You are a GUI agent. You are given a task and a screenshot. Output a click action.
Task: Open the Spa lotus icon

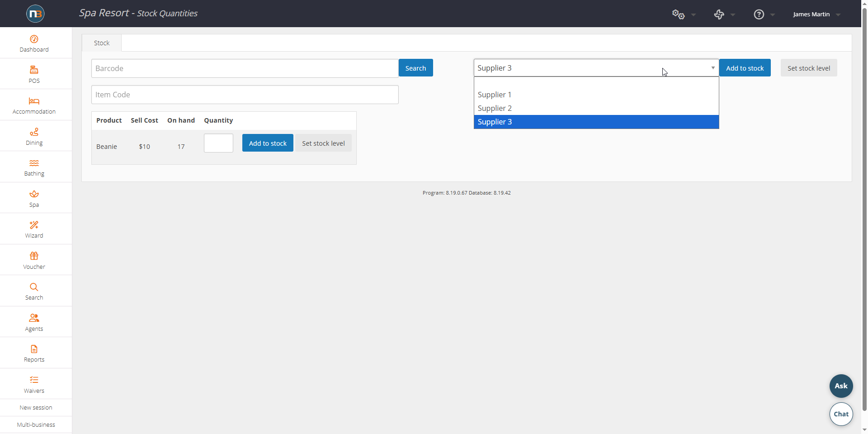[x=34, y=194]
